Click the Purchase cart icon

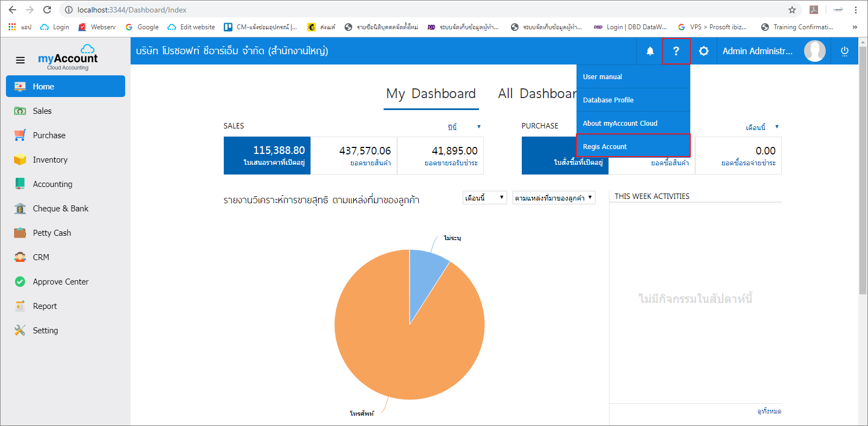20,135
